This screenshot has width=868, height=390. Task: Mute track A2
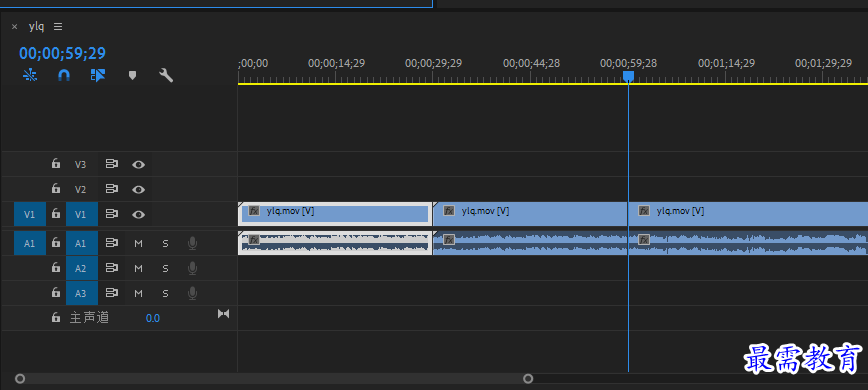tap(138, 268)
